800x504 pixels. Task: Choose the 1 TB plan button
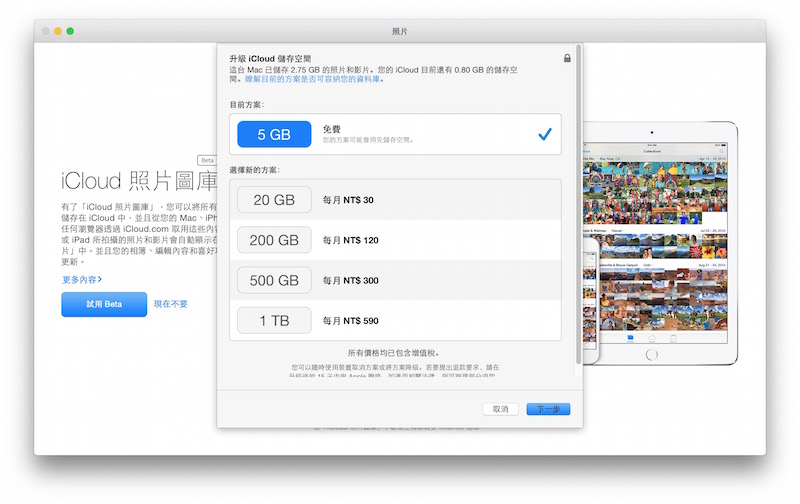click(x=274, y=320)
